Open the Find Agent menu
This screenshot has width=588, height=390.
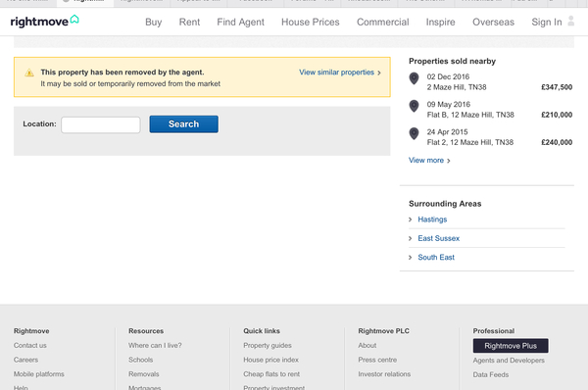240,23
